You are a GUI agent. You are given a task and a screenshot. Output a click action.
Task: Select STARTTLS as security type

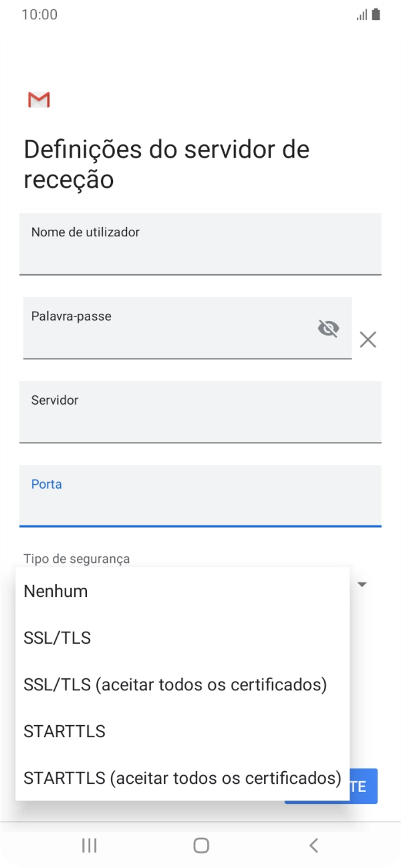(64, 731)
